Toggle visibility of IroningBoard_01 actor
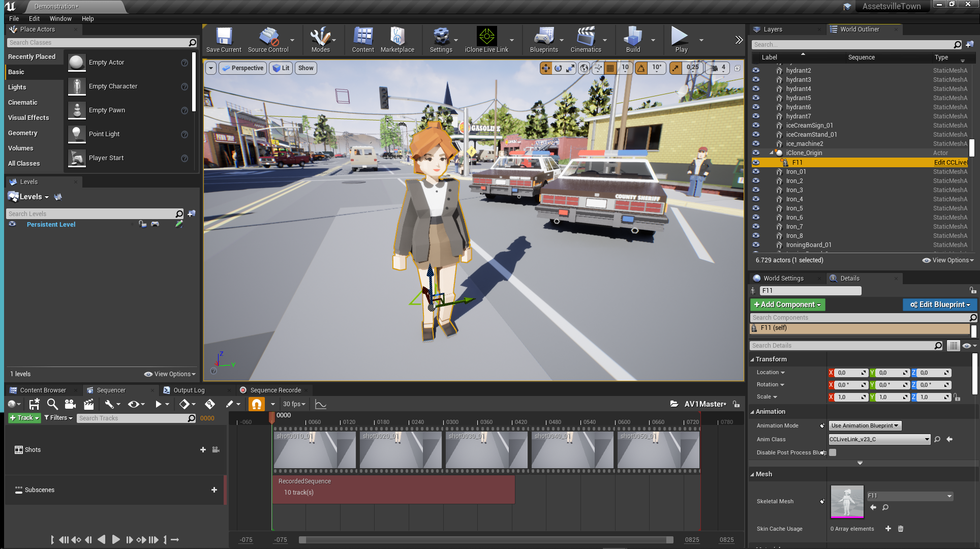The height and width of the screenshot is (549, 980). 756,245
